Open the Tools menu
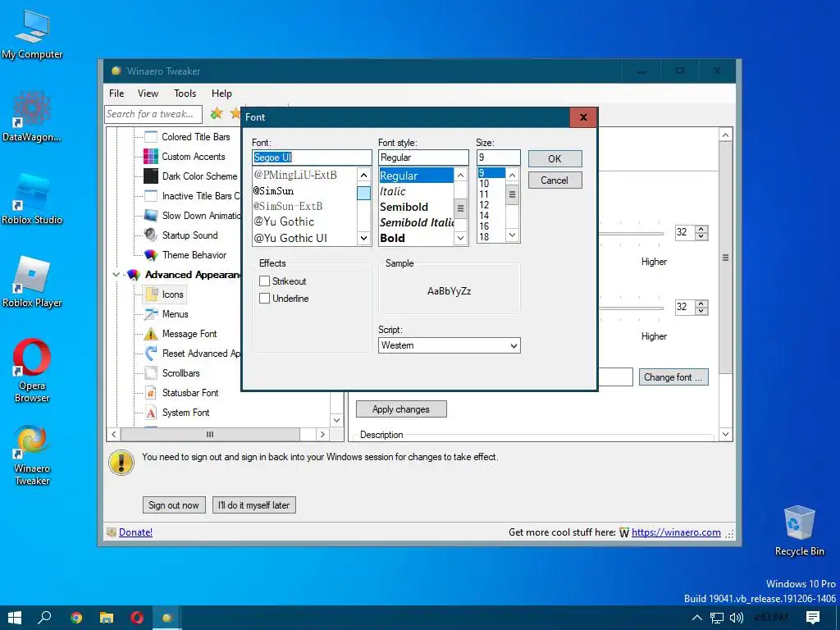This screenshot has height=630, width=840. click(185, 94)
